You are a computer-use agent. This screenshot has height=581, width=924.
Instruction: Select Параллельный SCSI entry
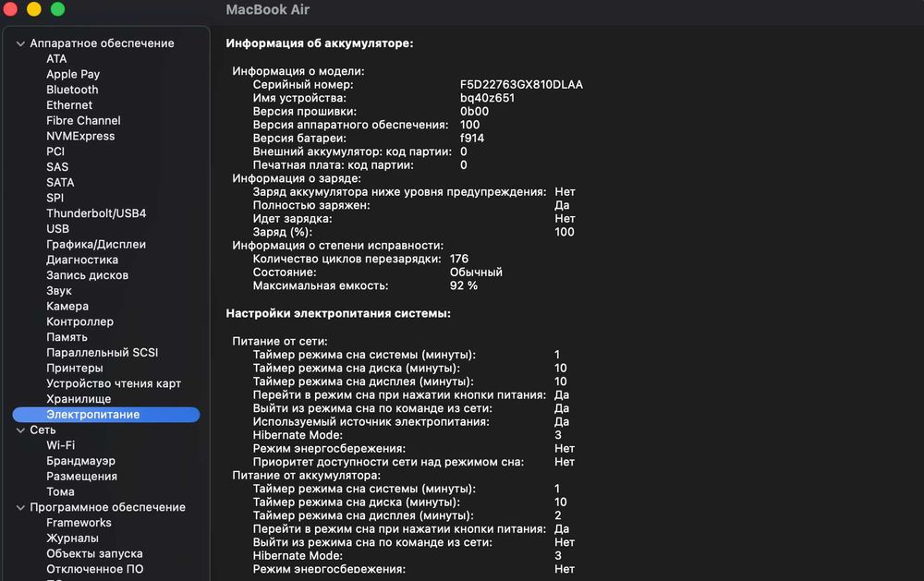click(103, 352)
